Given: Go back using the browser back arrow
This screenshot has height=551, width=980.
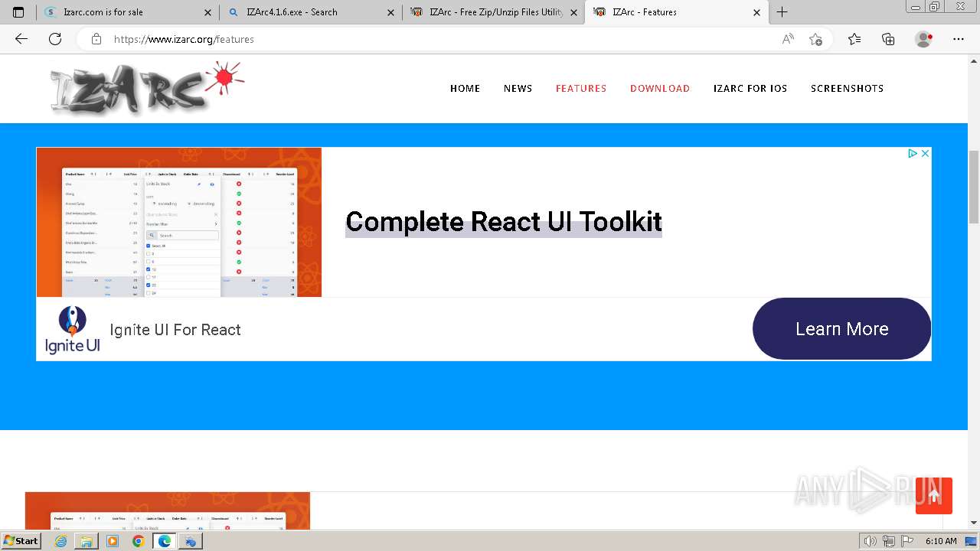Looking at the screenshot, I should pos(21,39).
